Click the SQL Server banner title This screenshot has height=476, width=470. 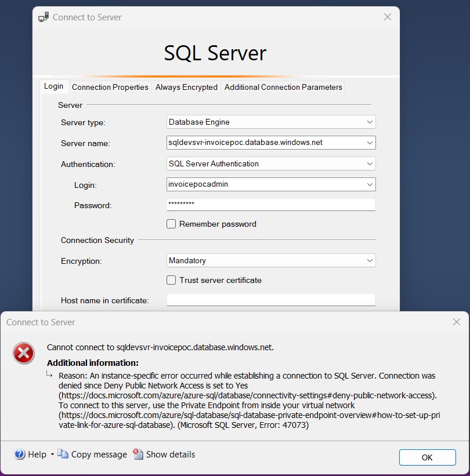point(215,53)
